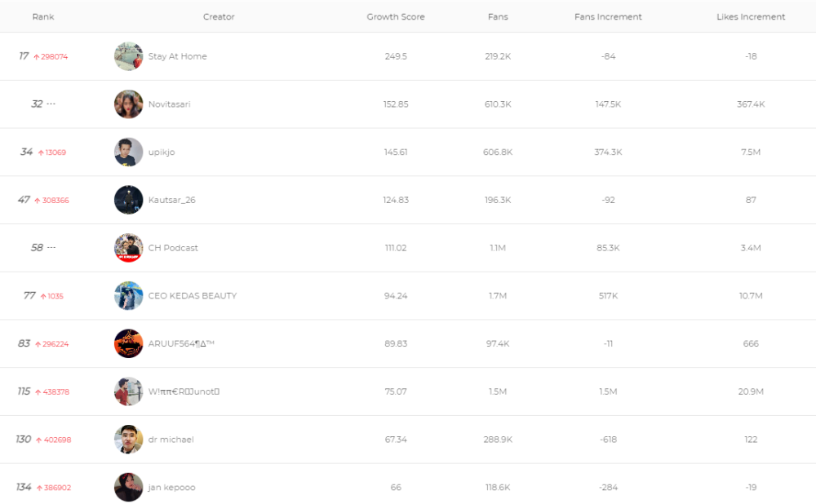The height and width of the screenshot is (504, 816).
Task: Click rank-up arrow 298074 indicator
Action: [51, 57]
